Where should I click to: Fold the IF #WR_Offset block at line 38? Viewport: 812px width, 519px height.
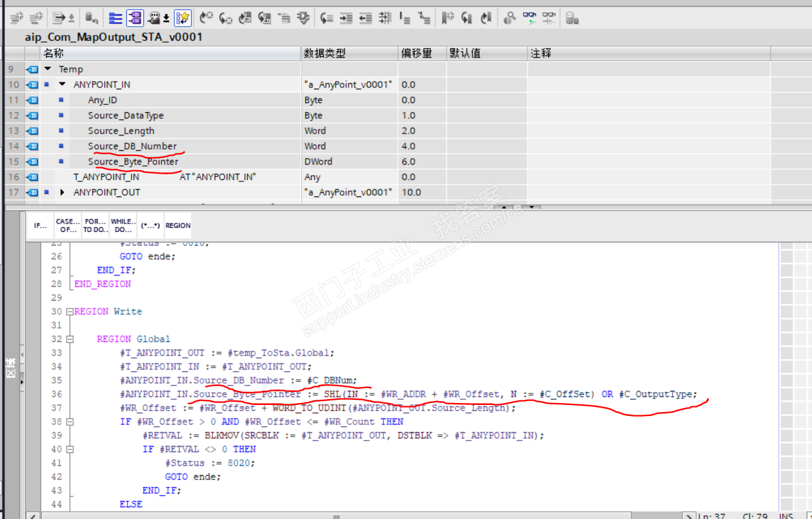point(70,422)
